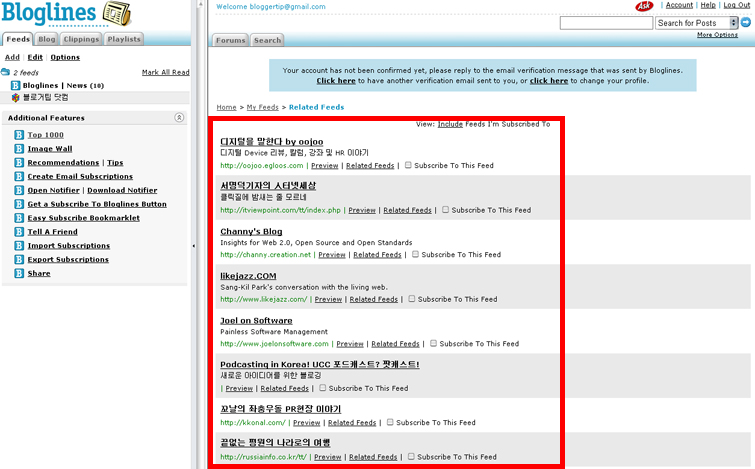755x469 pixels.
Task: Switch to the Clippings tab
Action: pos(81,39)
